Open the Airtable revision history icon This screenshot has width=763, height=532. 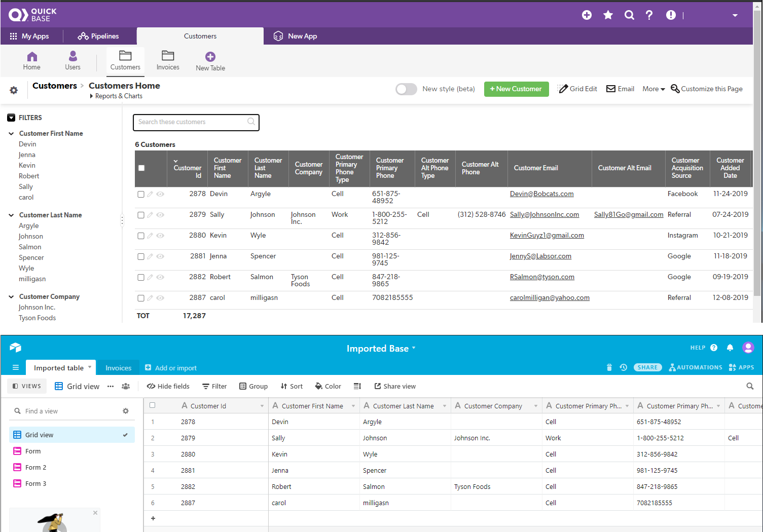pos(624,367)
